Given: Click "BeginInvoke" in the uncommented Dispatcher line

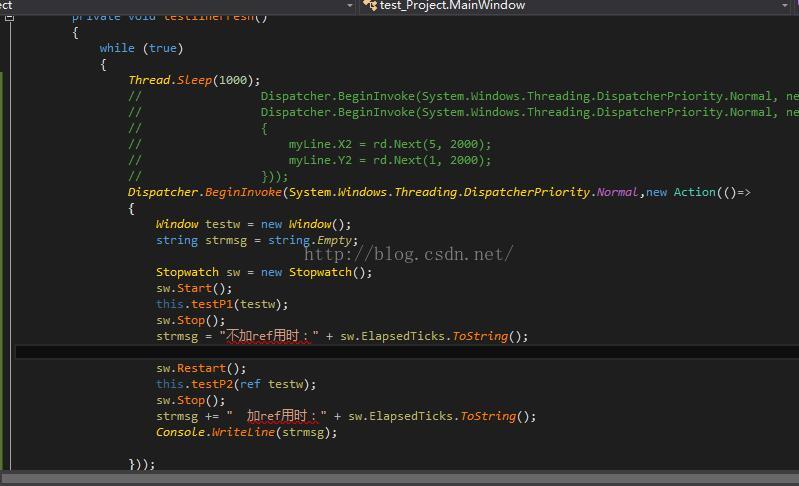Looking at the screenshot, I should [x=243, y=192].
